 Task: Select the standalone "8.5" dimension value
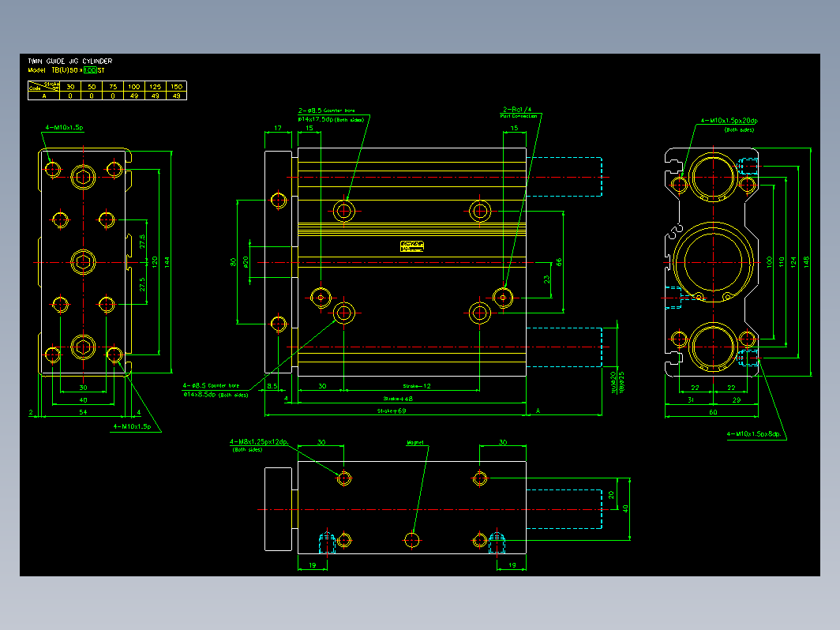pos(272,386)
